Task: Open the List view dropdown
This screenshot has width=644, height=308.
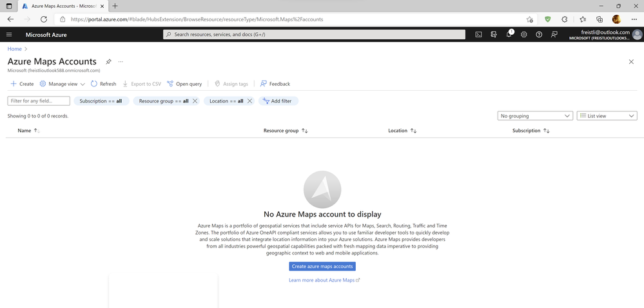Action: 607,116
